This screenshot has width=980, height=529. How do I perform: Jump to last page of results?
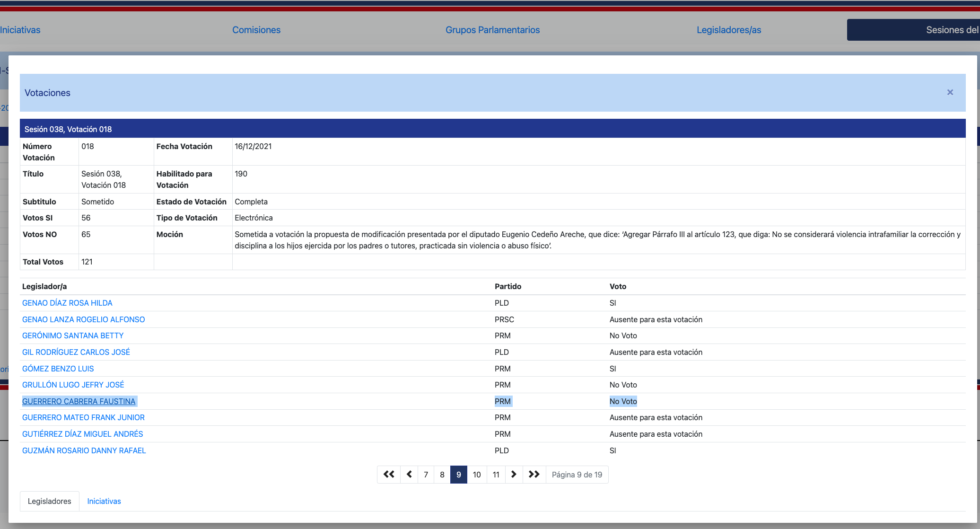click(534, 475)
